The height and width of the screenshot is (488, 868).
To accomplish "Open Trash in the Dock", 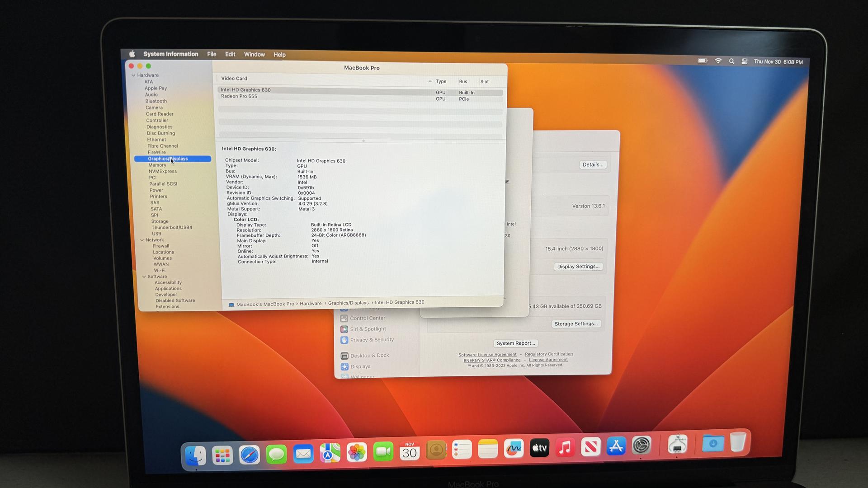I will [737, 442].
